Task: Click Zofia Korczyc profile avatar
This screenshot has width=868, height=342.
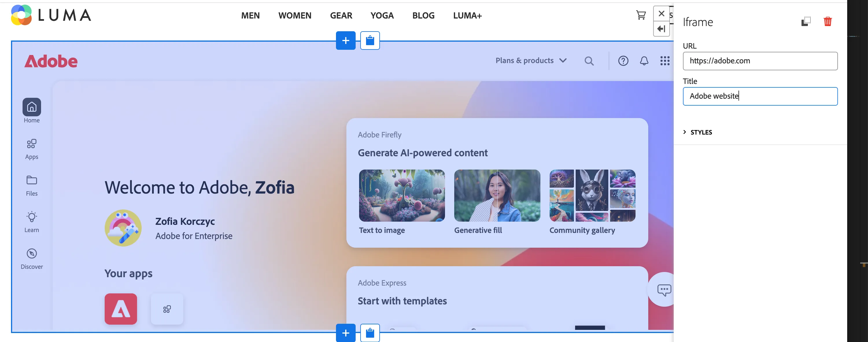Action: pos(123,228)
